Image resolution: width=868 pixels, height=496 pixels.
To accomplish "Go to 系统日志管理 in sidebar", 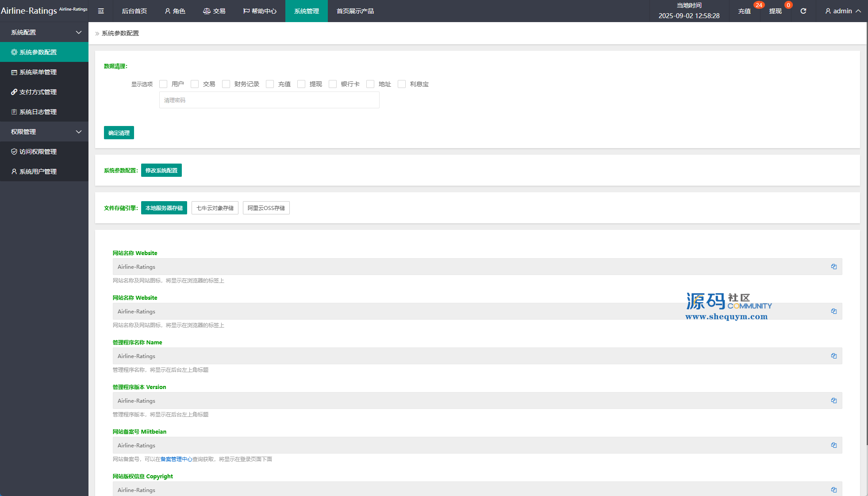I will pos(38,112).
